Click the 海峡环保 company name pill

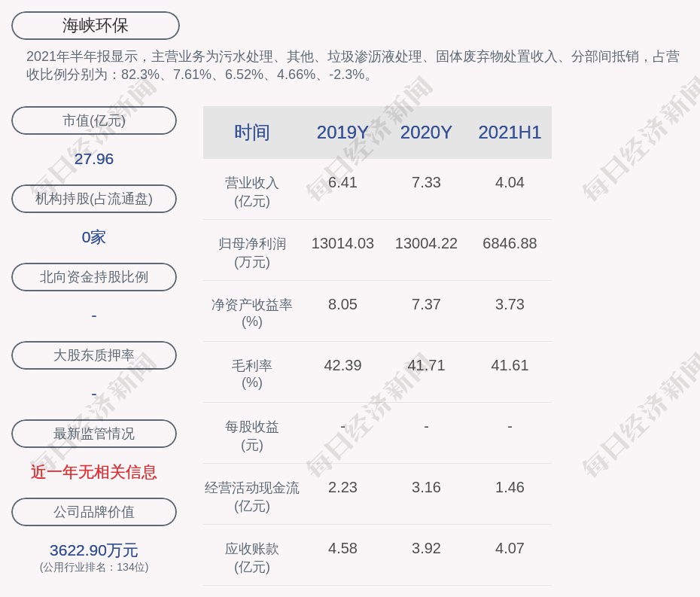click(95, 26)
